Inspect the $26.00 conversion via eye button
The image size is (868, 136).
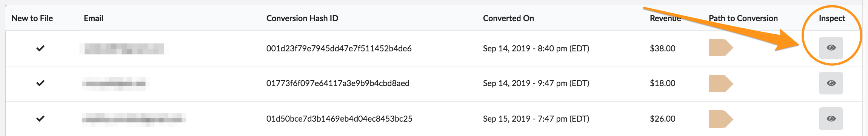(x=831, y=119)
